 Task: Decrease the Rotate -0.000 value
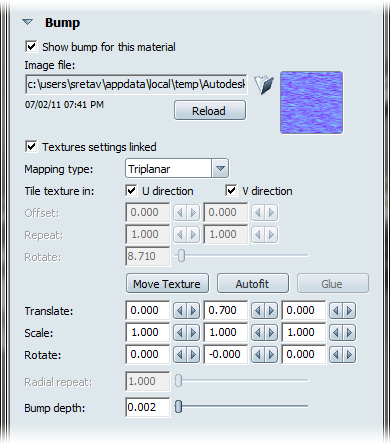pyautogui.click(x=258, y=355)
